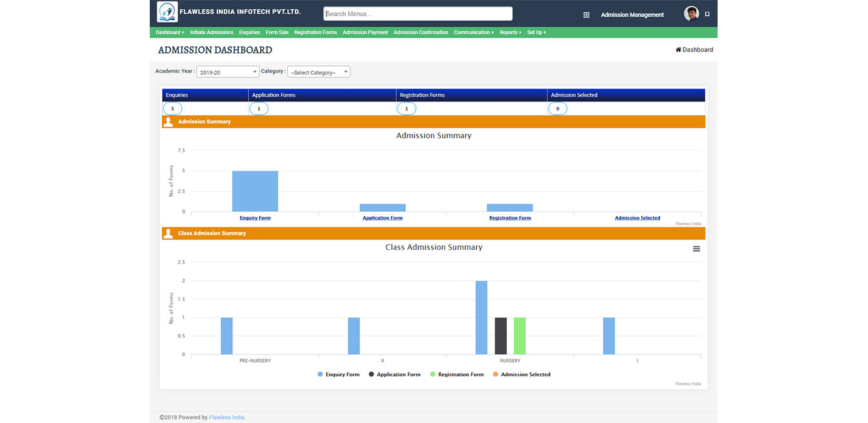Image resolution: width=868 pixels, height=423 pixels.
Task: Click the Flawless India company logo
Action: [x=167, y=12]
